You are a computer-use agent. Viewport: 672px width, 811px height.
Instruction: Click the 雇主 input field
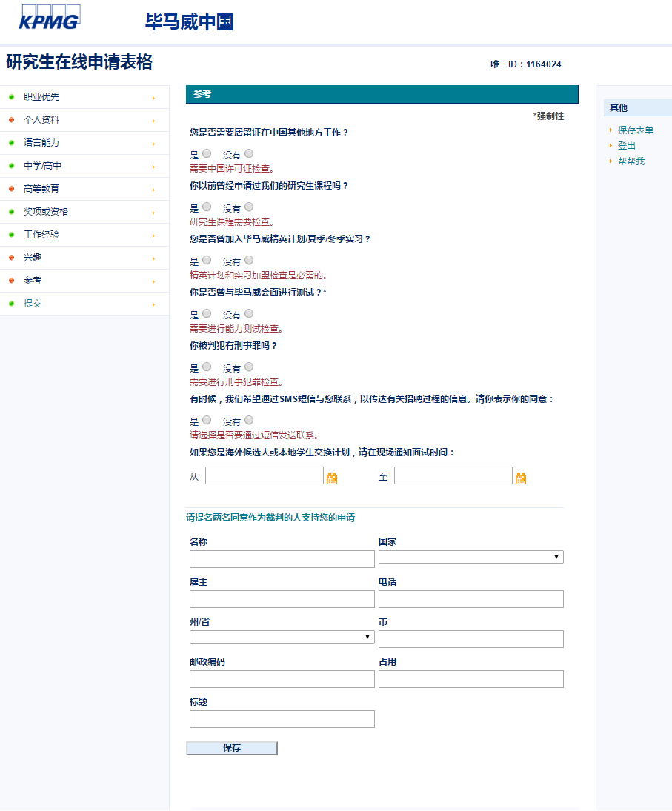[x=282, y=599]
